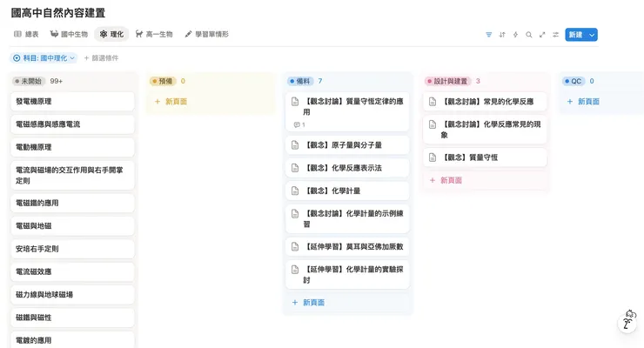Open the 磁力線與地球磁場 card
The width and height of the screenshot is (644, 348).
tap(72, 295)
